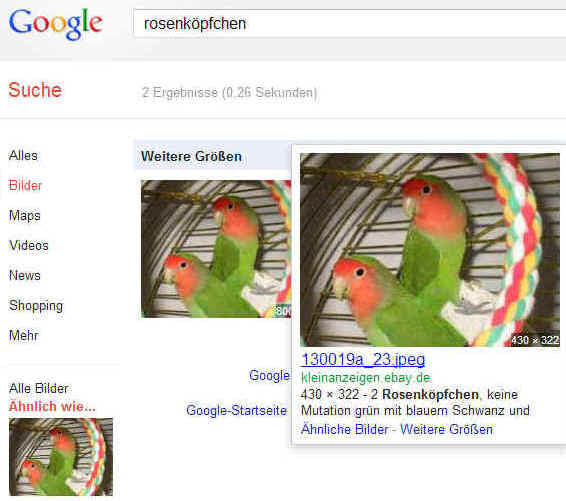
Task: Visit the kleinanzeigen.ebay.de source link
Action: point(366,378)
